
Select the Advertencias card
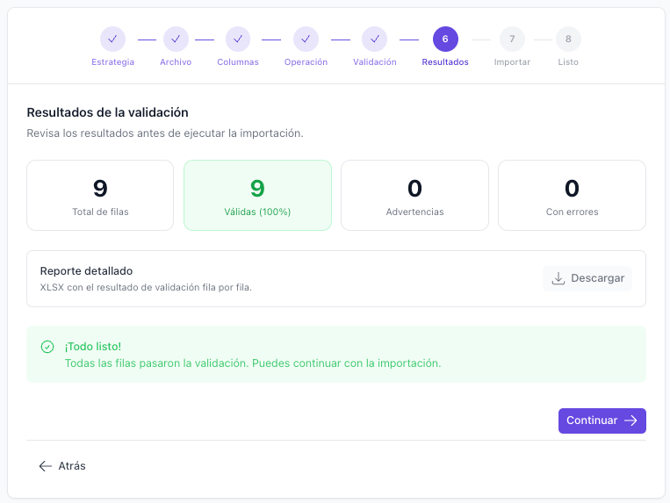pyautogui.click(x=415, y=195)
